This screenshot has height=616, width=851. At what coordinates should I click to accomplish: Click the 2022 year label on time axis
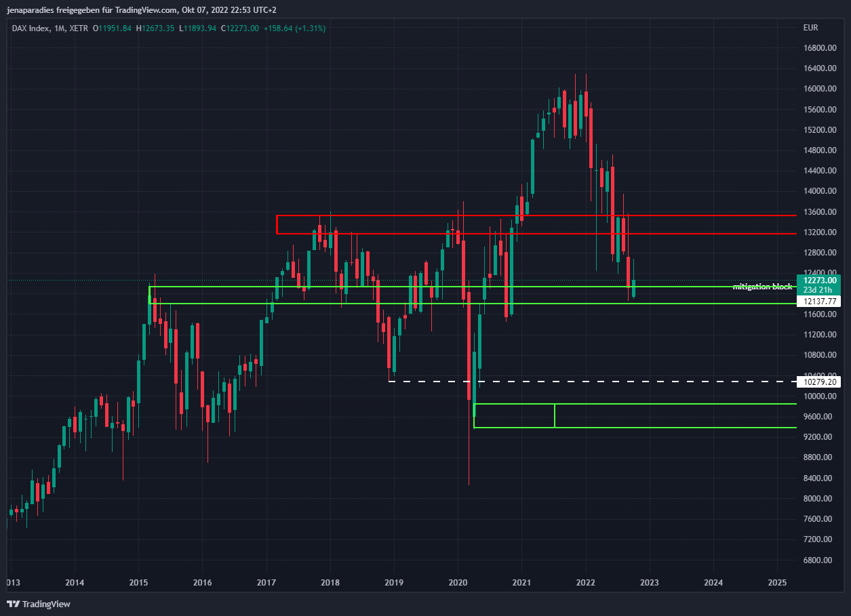(585, 583)
